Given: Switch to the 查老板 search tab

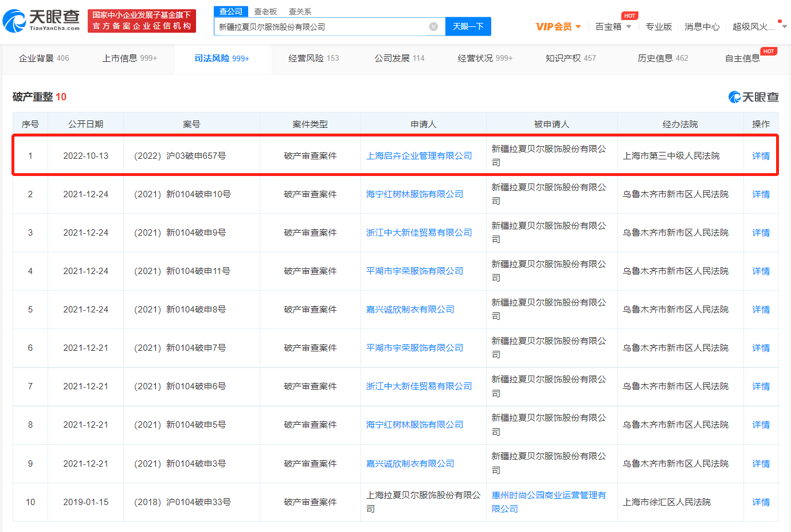Looking at the screenshot, I should [x=265, y=11].
